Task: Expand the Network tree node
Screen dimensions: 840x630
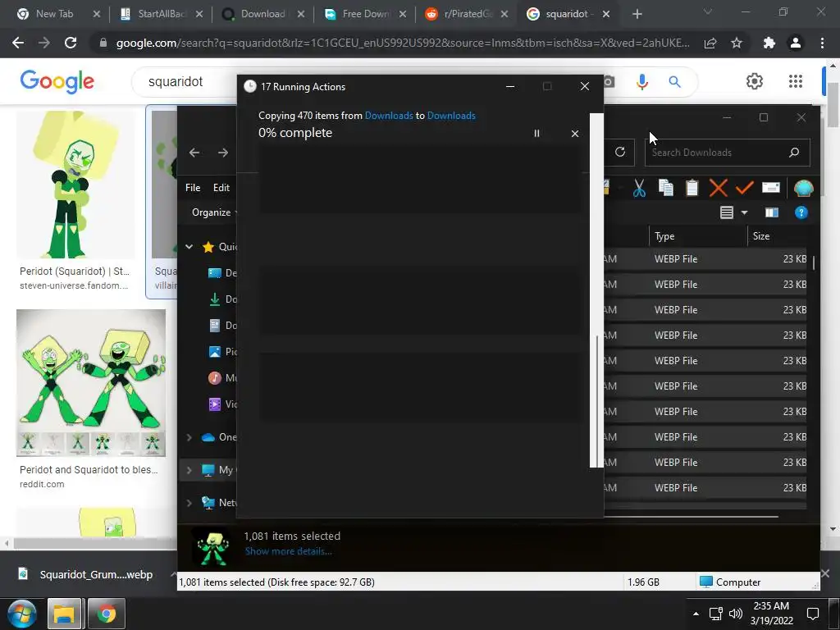Action: [x=189, y=503]
